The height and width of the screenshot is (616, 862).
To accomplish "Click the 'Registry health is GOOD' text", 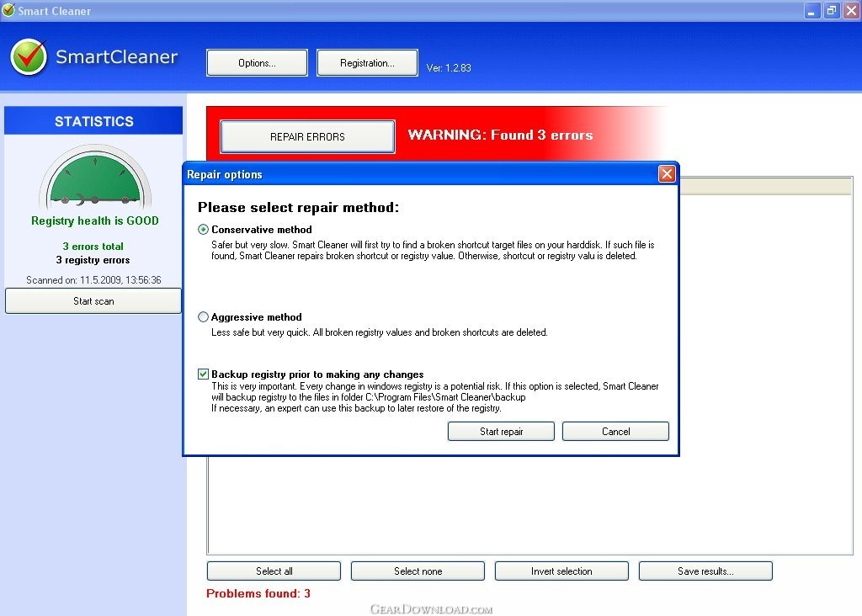I will (94, 221).
